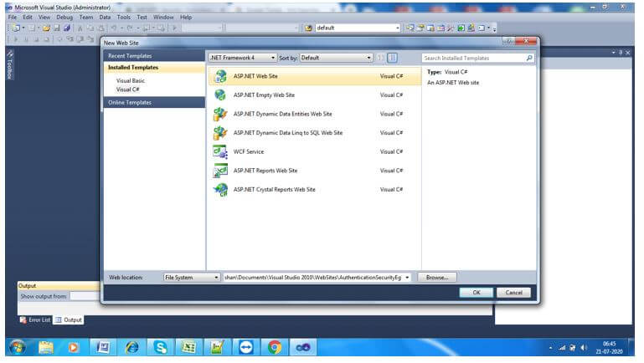644x363 pixels.
Task: Open the Tools menu
Action: click(x=123, y=18)
